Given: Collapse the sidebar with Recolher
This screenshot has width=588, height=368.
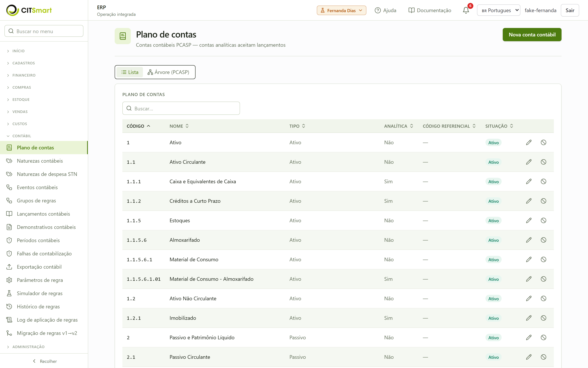Looking at the screenshot, I should (x=44, y=361).
